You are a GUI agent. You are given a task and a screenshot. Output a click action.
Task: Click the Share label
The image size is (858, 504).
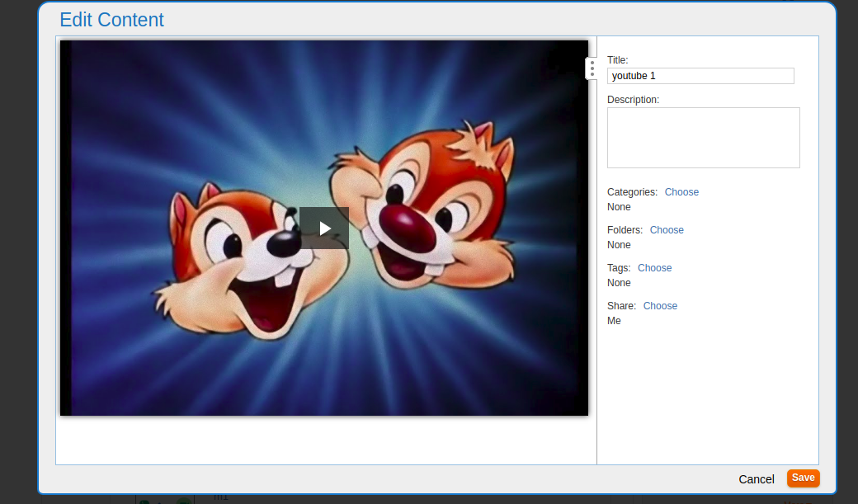coord(621,306)
